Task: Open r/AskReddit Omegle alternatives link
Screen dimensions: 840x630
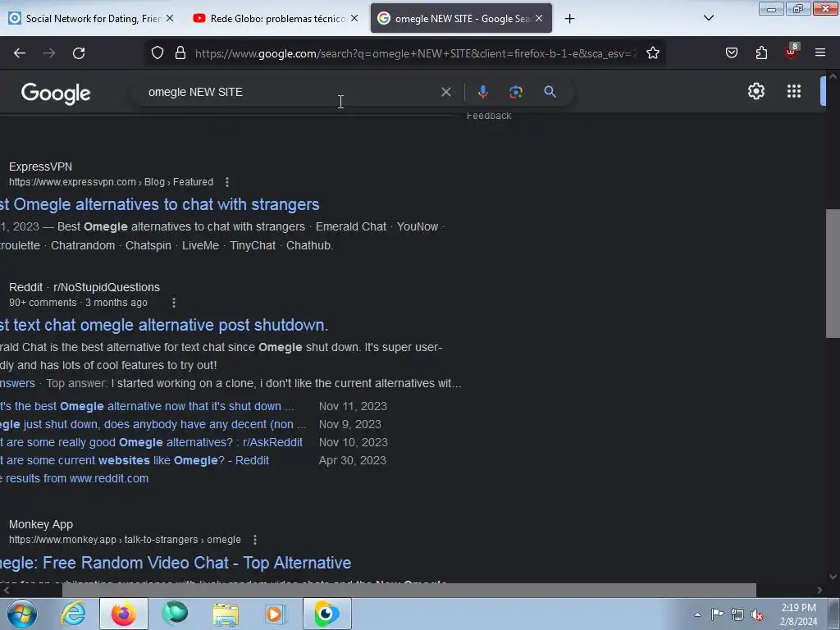Action: coord(151,442)
